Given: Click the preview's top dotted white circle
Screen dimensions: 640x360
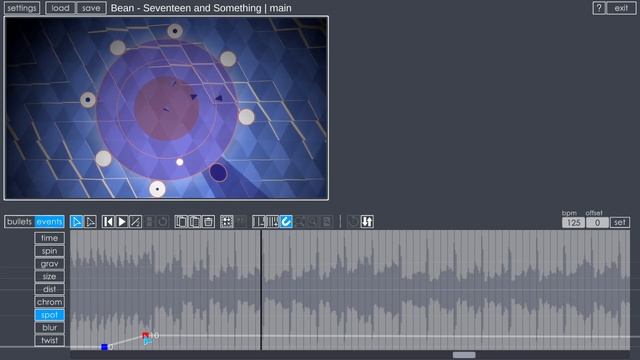Looking at the screenshot, I should pyautogui.click(x=175, y=31).
